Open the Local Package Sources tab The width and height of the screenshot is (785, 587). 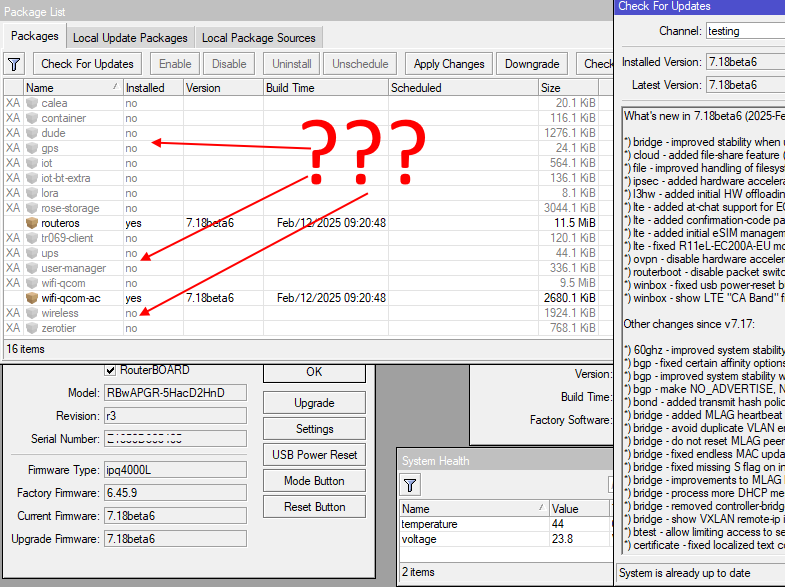point(259,38)
